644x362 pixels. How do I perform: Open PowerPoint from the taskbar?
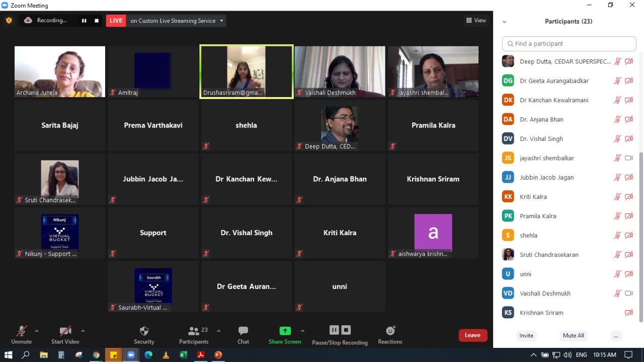[218, 355]
